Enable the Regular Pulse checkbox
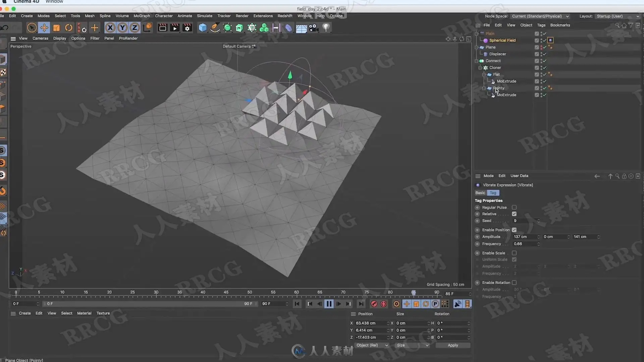This screenshot has width=644, height=362. [514, 207]
